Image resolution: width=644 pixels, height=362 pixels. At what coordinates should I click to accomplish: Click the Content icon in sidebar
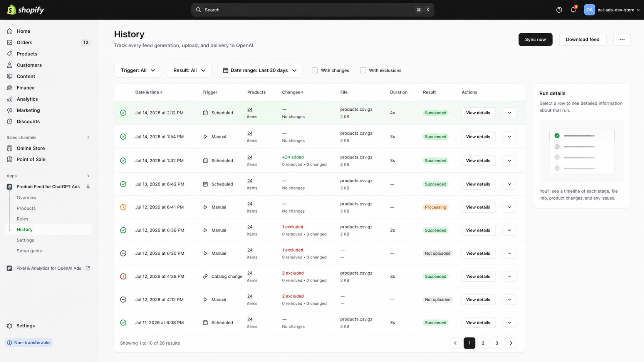[10, 76]
